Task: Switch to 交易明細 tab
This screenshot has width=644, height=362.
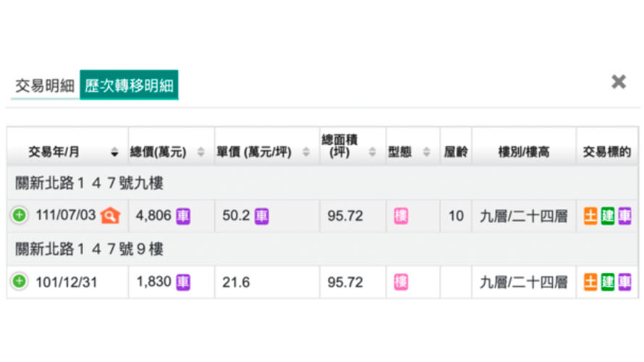Action: tap(44, 85)
